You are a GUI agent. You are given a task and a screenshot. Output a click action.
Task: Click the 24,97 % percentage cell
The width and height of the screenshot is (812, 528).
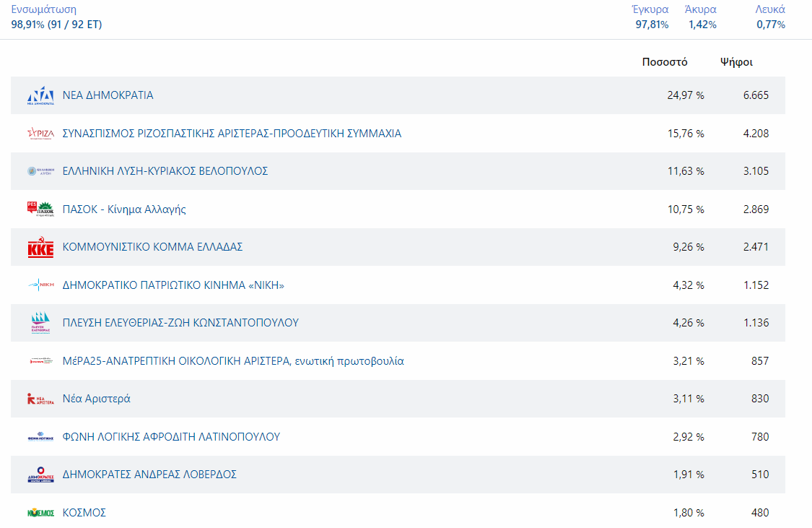[686, 95]
